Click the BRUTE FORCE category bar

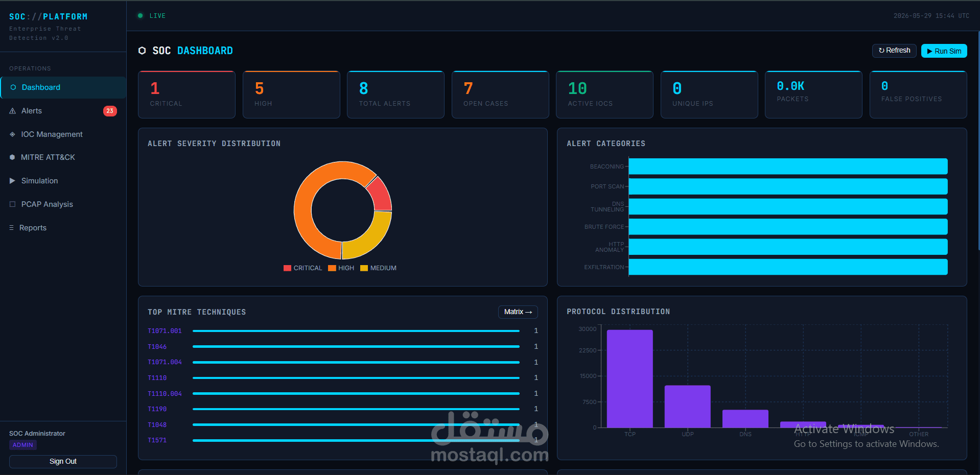[788, 227]
